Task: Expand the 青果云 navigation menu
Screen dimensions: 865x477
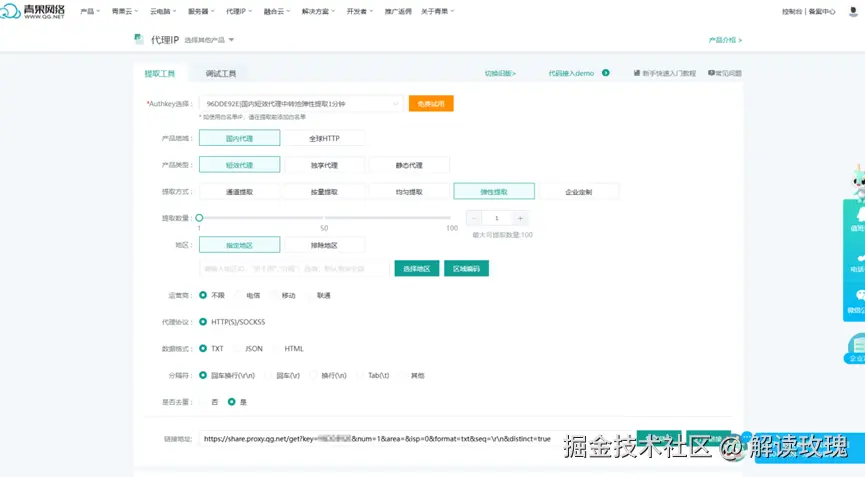Action: coord(125,11)
